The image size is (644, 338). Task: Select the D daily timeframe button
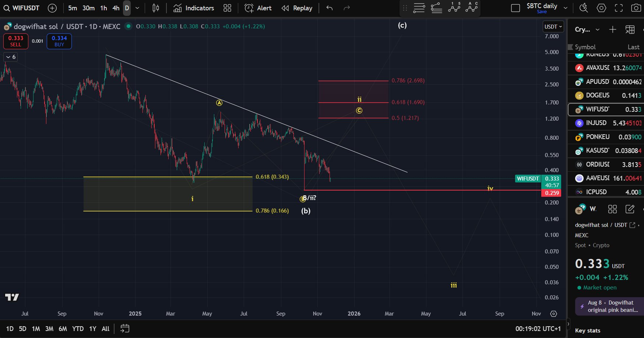[127, 8]
